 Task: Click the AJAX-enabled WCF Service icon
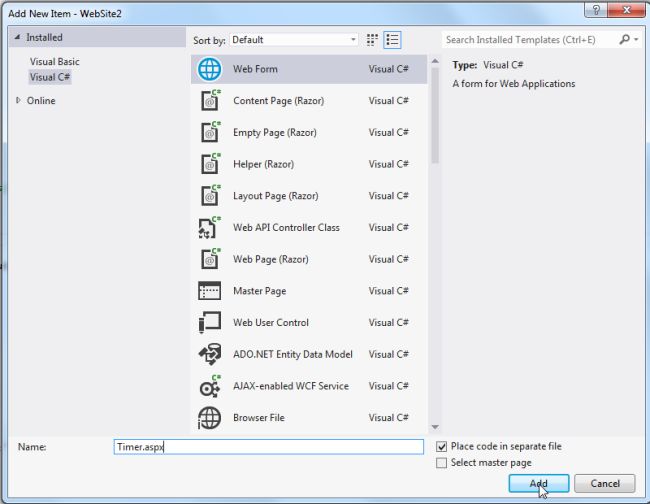[209, 386]
